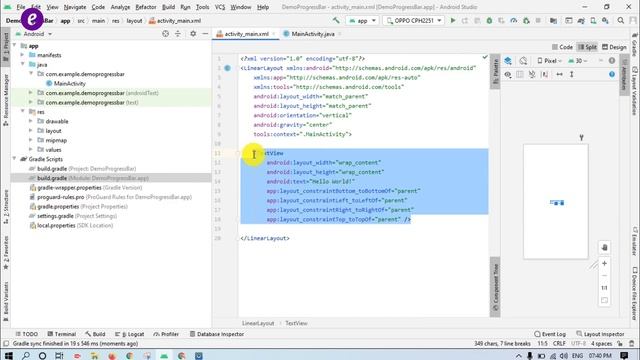
Task: Click TextView in the editor breadcrumb
Action: 296,323
